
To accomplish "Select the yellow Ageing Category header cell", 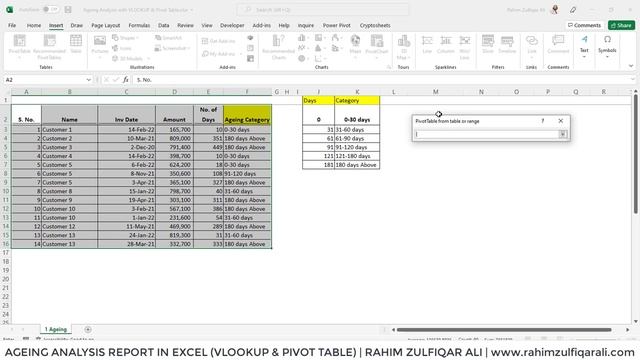I will point(247,114).
